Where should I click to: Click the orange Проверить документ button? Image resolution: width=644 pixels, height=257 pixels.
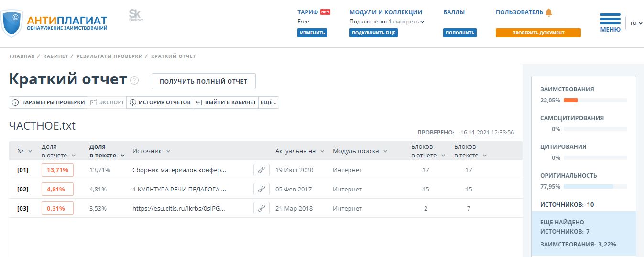(538, 33)
